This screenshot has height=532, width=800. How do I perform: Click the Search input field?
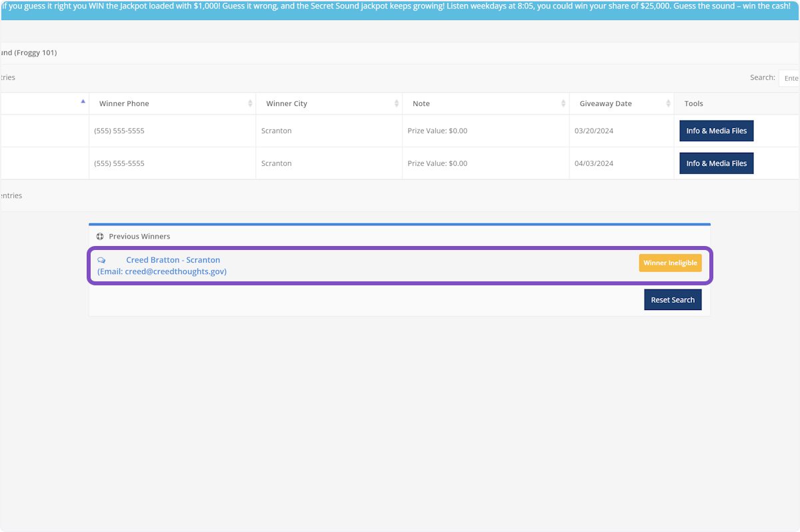pos(790,77)
